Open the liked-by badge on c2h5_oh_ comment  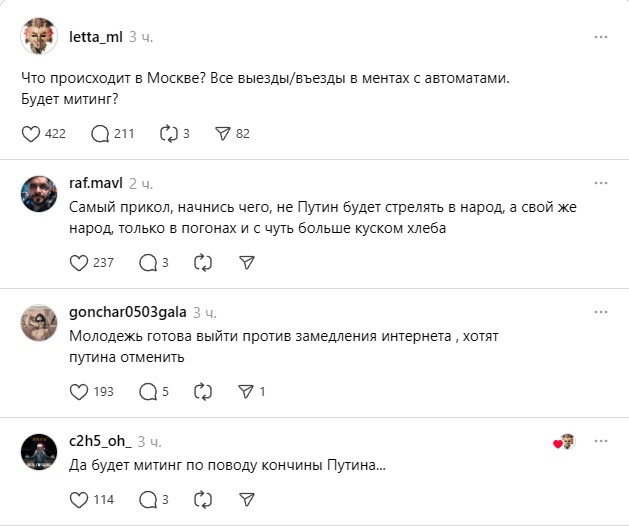pyautogui.click(x=565, y=442)
